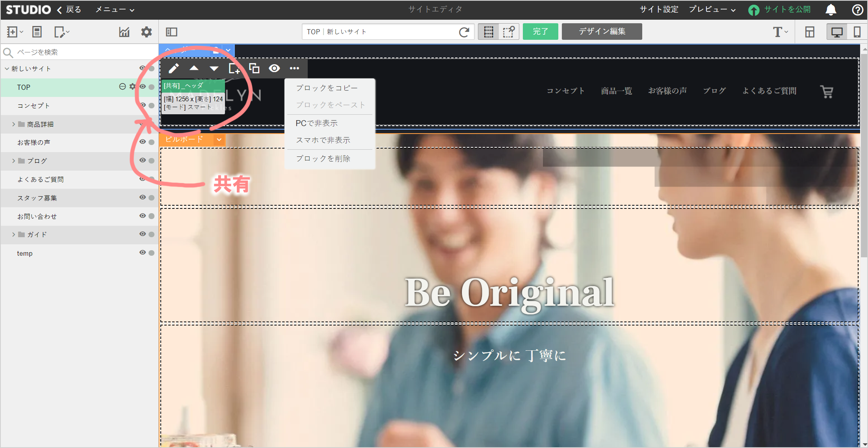
Task: Open the メニュー dropdown
Action: (115, 9)
